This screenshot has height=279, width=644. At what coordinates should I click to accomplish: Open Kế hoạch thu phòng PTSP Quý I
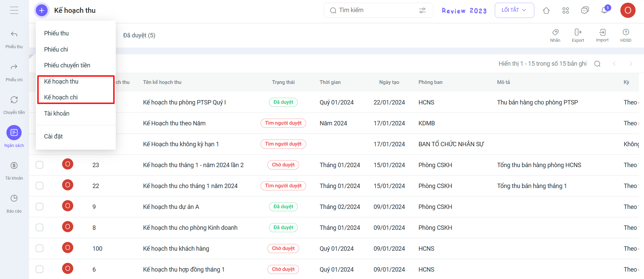tap(184, 102)
